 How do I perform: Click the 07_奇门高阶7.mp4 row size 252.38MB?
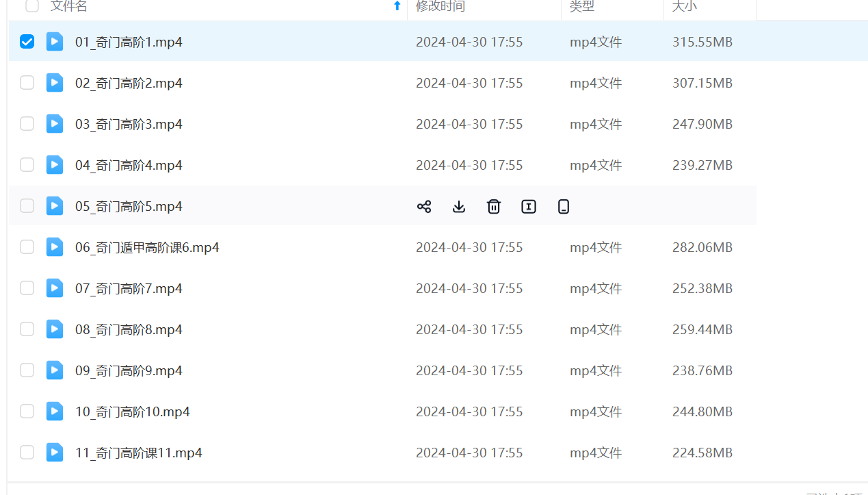tap(702, 288)
